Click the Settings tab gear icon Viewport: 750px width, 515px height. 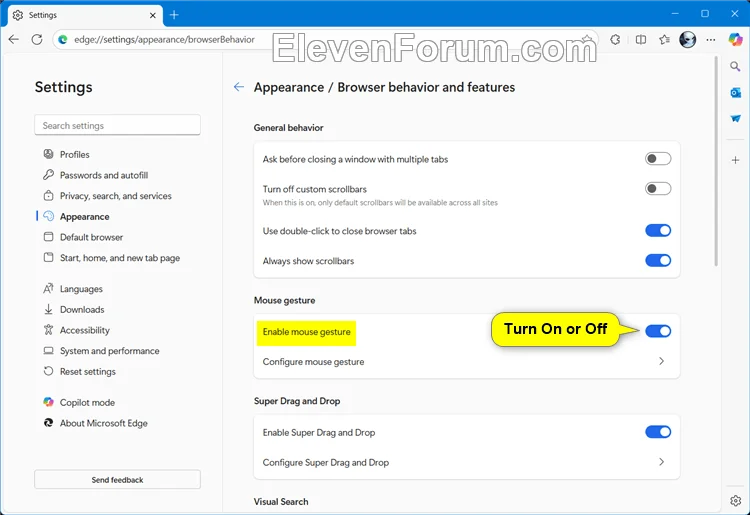point(18,15)
